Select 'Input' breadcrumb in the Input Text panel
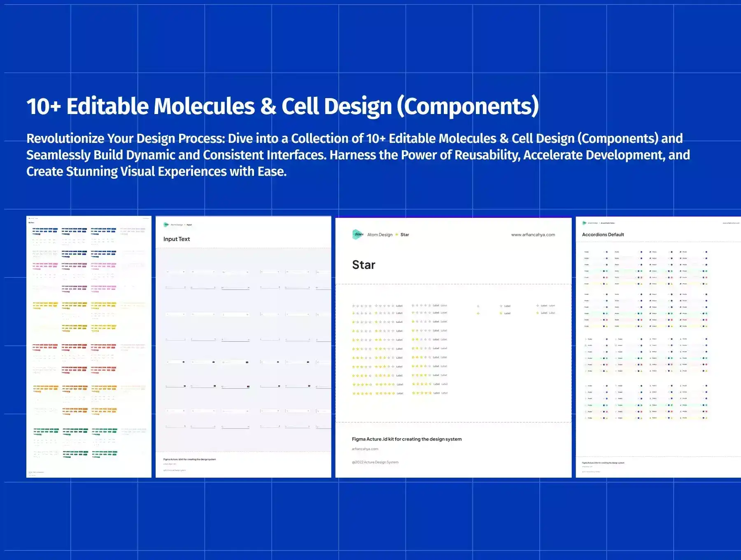Viewport: 741px width, 560px height. [189, 225]
